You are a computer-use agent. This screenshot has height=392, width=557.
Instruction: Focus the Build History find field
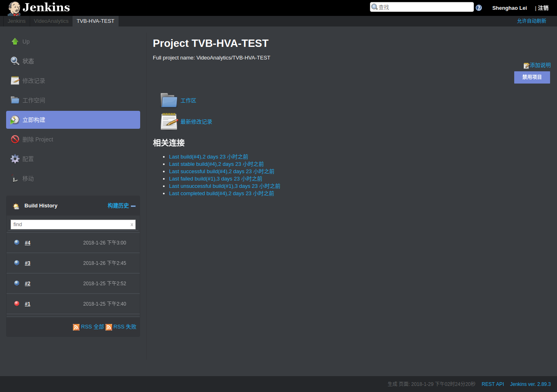[x=73, y=225]
